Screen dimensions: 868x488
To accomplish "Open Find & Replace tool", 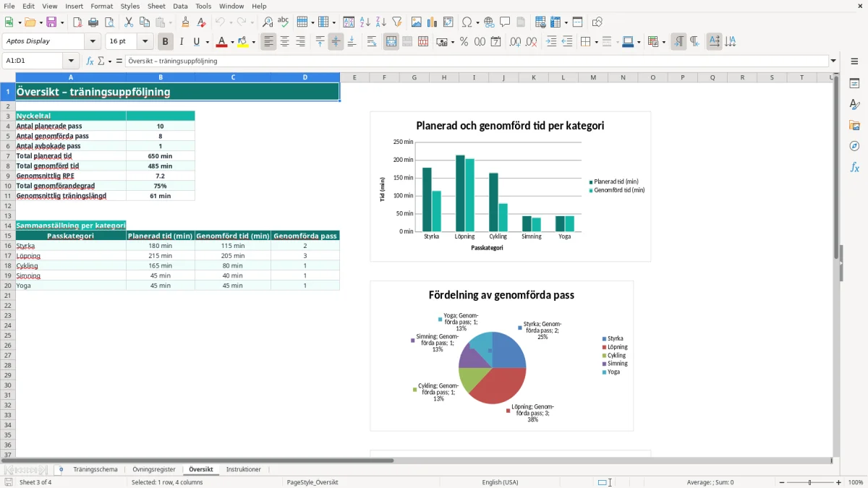I will pyautogui.click(x=268, y=22).
